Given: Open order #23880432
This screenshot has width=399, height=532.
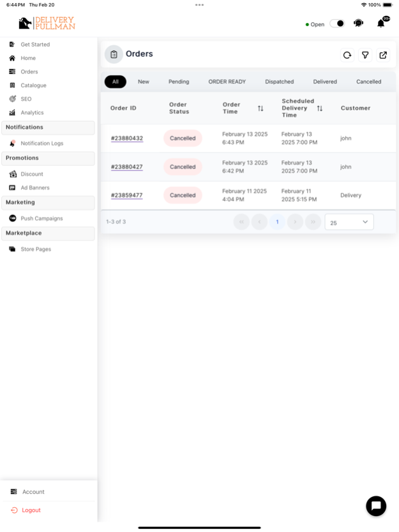Looking at the screenshot, I should tap(127, 138).
